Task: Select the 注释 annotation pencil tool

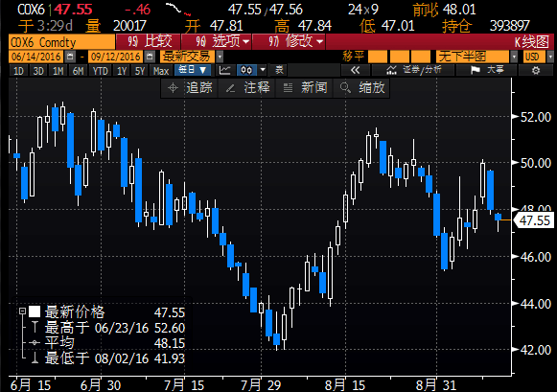Action: coord(247,88)
